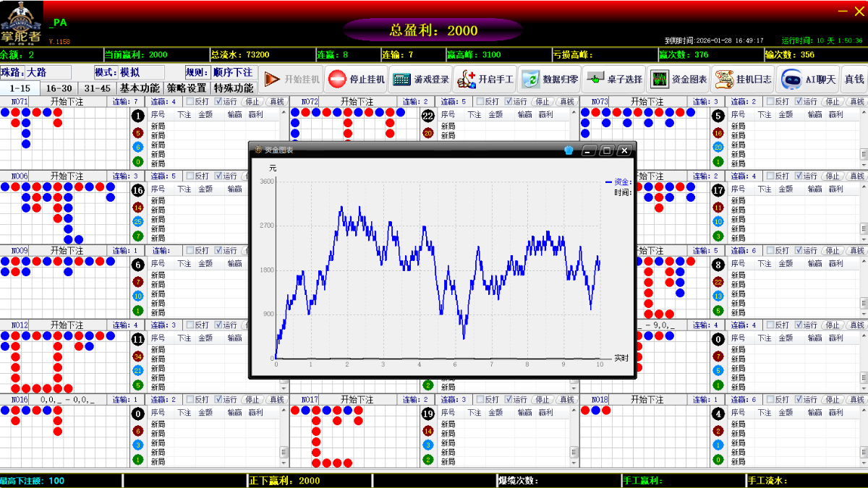Open 游戏登录 game login
The image size is (868, 488).
pyautogui.click(x=421, y=80)
